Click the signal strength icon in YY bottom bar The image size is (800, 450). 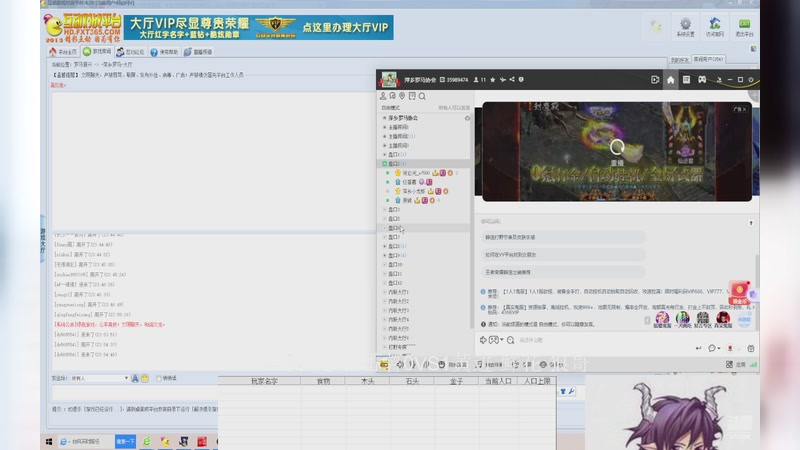tap(754, 364)
